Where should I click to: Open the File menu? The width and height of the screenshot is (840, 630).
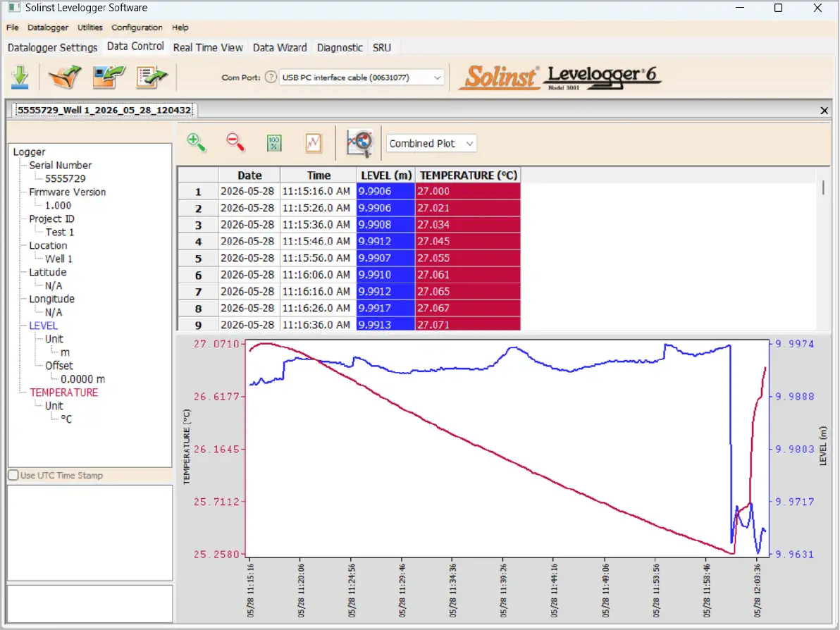coord(12,27)
